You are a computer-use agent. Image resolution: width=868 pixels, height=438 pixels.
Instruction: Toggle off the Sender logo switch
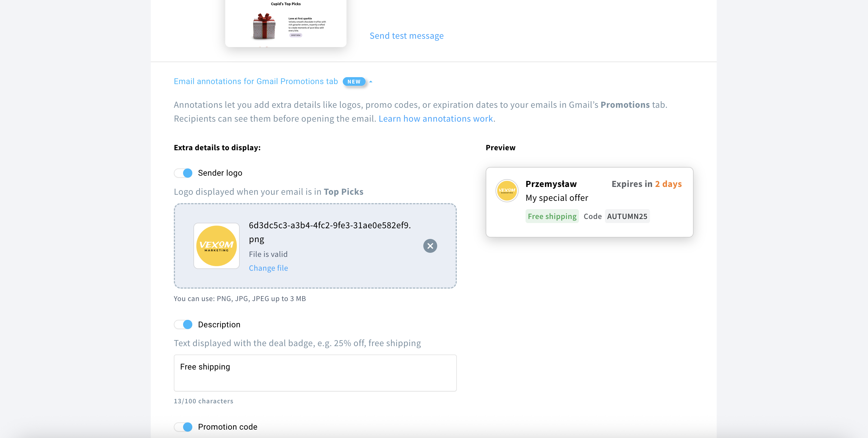coord(183,173)
